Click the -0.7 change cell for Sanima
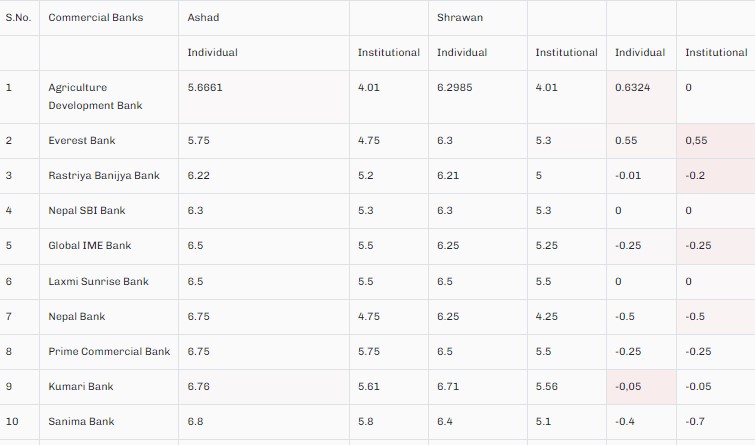The image size is (755, 445). click(x=695, y=422)
